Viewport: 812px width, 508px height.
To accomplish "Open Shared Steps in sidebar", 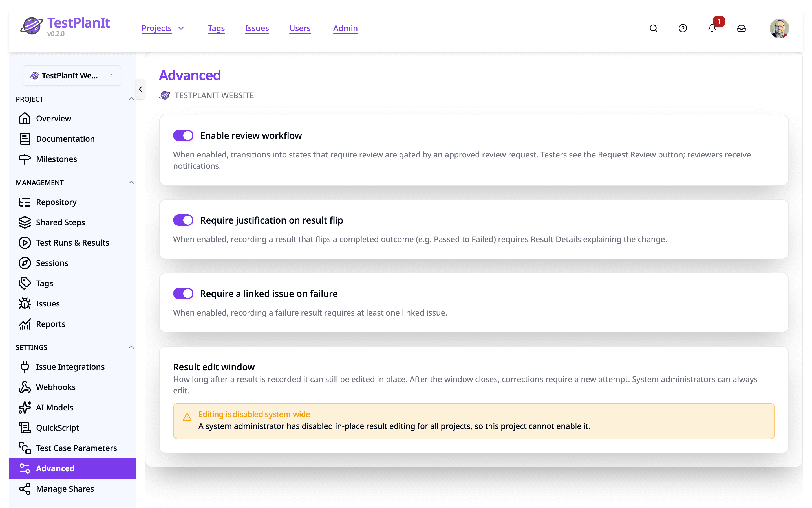I will click(x=72, y=222).
